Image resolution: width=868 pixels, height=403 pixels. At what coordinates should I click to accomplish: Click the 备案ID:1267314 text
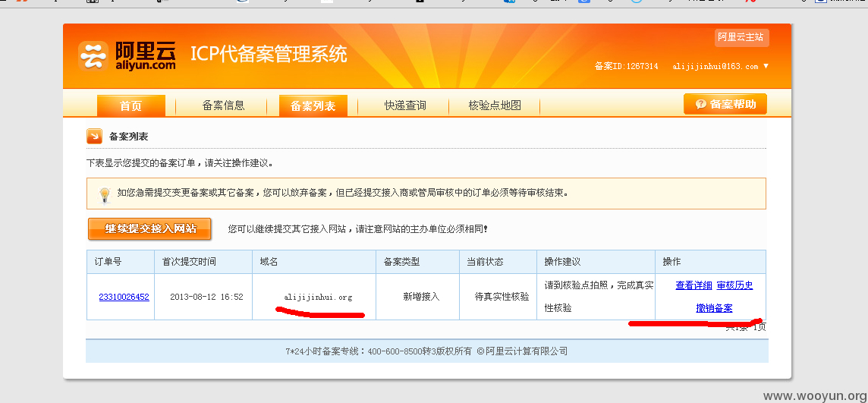coord(626,67)
